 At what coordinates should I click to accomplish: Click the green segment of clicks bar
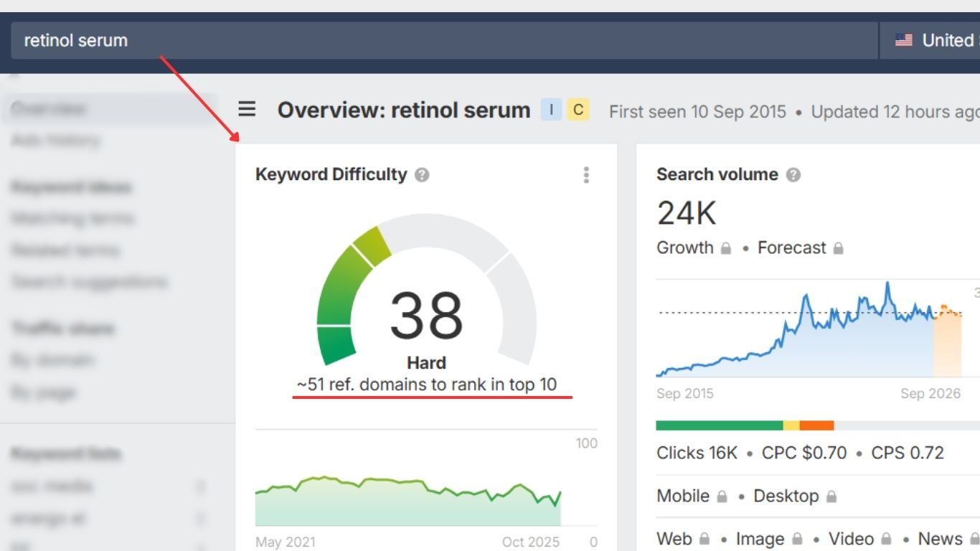click(719, 425)
